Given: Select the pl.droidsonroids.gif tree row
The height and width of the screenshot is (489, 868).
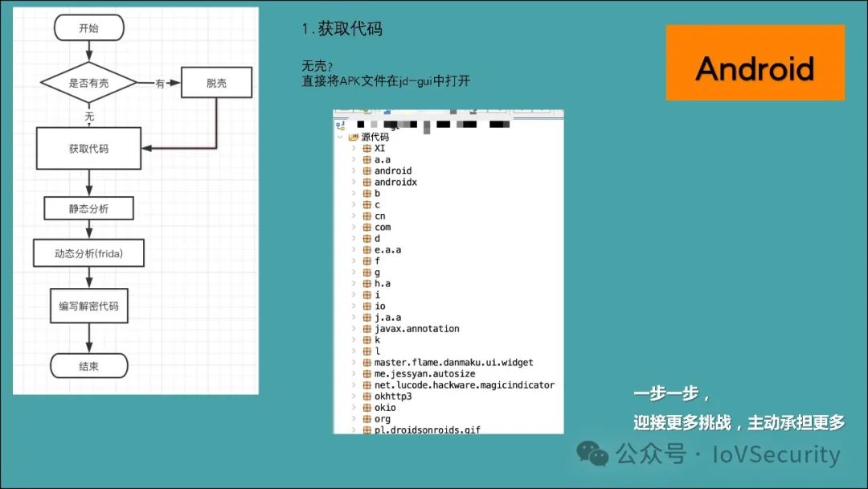Looking at the screenshot, I should (427, 429).
